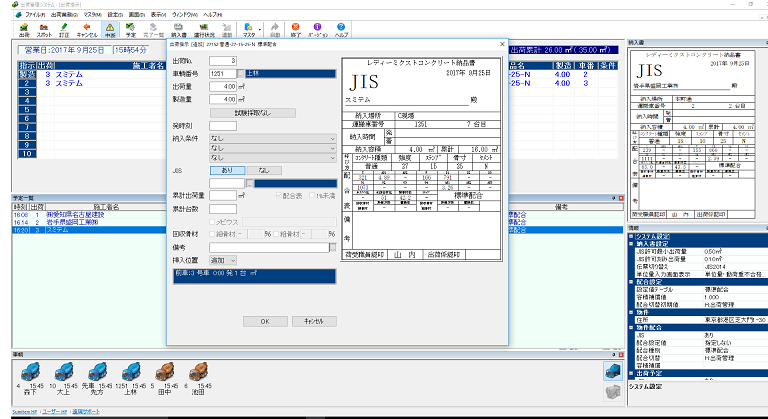The width and height of the screenshot is (768, 419).
Task: Collapse the システム設定 tree node
Action: tap(632, 237)
